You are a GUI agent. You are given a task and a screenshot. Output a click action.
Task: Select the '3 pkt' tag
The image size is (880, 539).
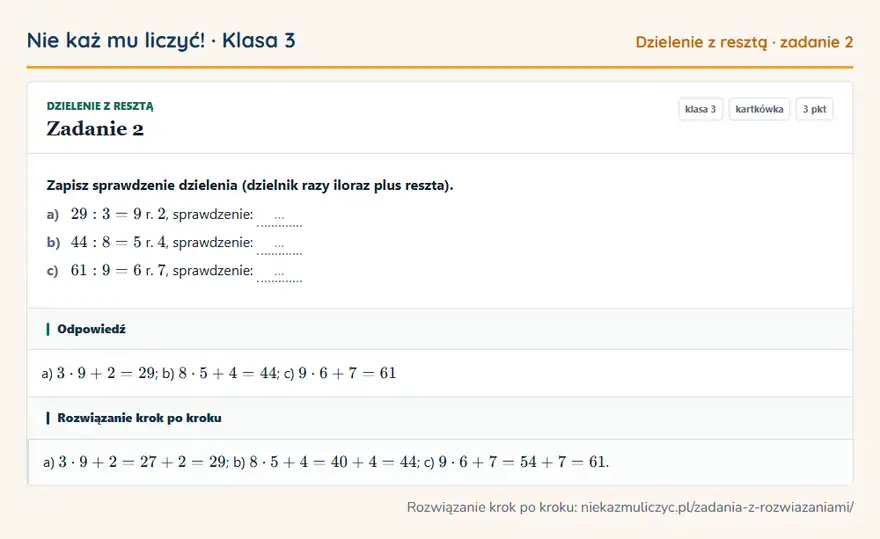pyautogui.click(x=814, y=109)
